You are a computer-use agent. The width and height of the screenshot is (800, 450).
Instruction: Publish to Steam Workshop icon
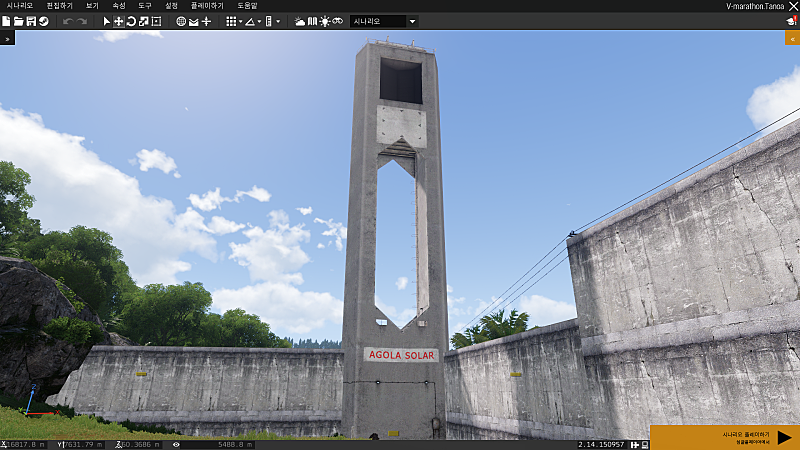(x=43, y=21)
